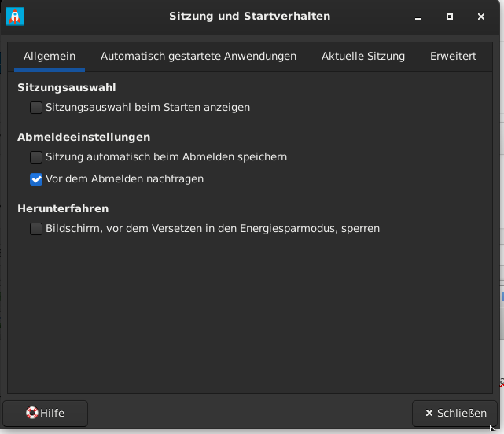Screen dimensions: 504x434
Task: Close the window with the title bar X
Action: 481,17
